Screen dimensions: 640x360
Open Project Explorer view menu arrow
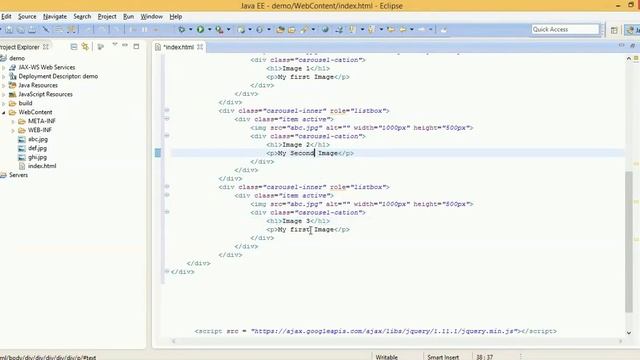pos(115,45)
